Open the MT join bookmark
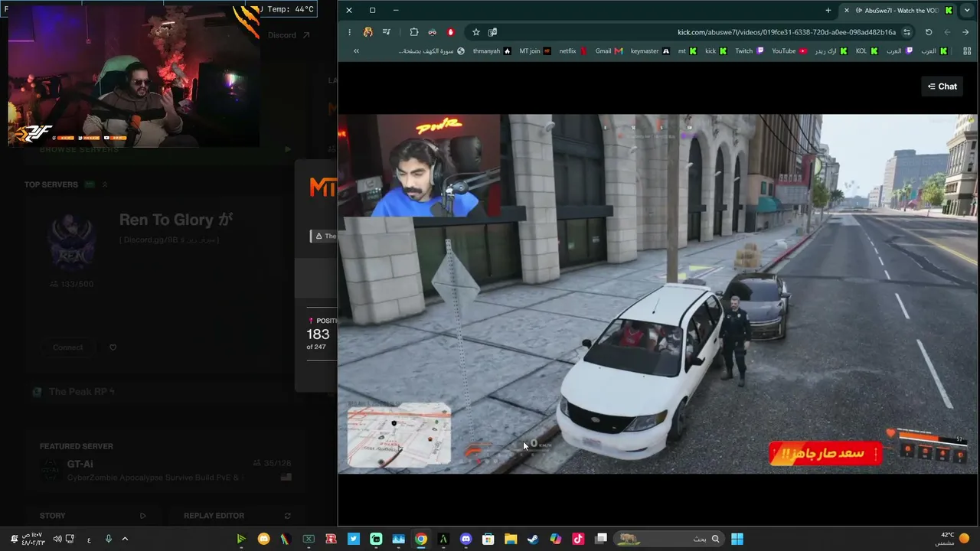Screen dimensions: 980x551 pyautogui.click(x=535, y=51)
